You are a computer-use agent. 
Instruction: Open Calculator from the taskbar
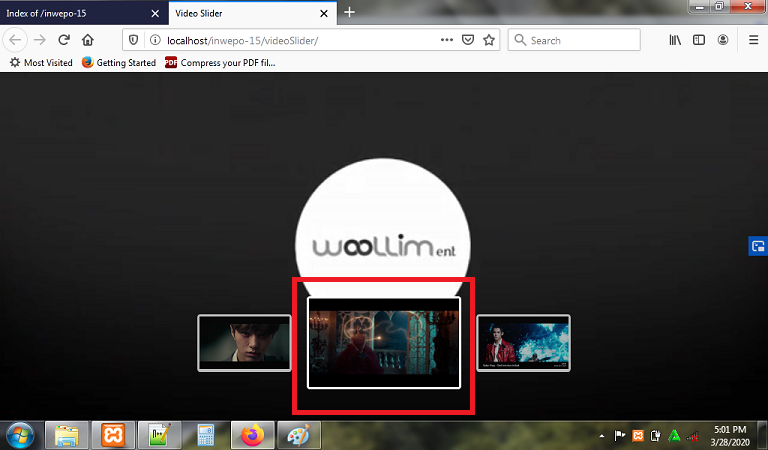click(x=206, y=435)
